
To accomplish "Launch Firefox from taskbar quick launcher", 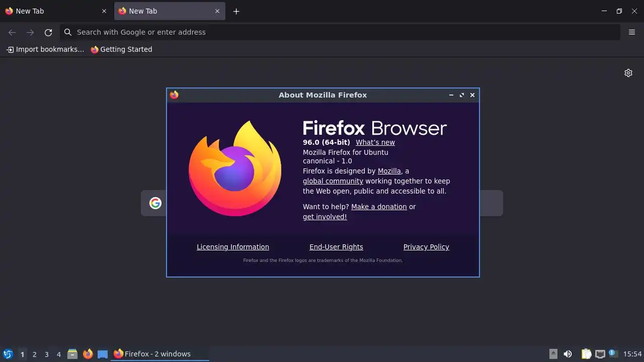I will point(88,354).
